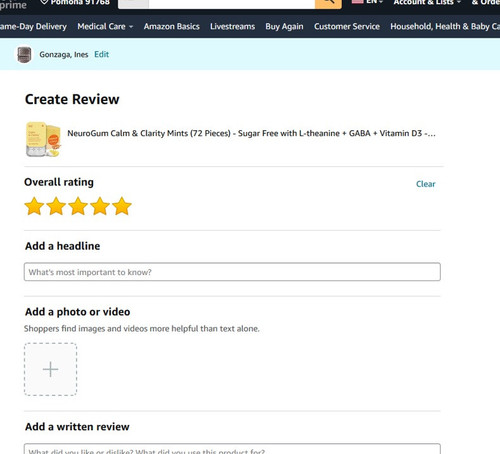Click the 'Add a written review' heading
The height and width of the screenshot is (454, 500).
coord(77,427)
